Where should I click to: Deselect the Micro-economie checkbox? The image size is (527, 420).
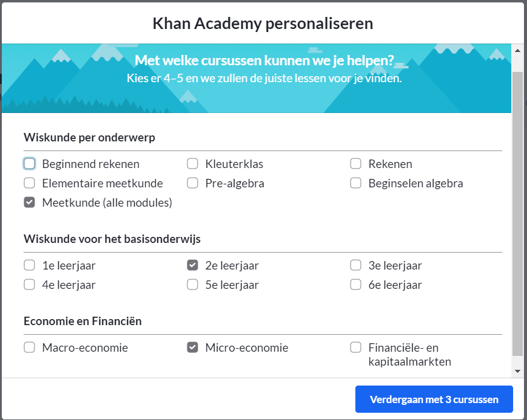(193, 347)
